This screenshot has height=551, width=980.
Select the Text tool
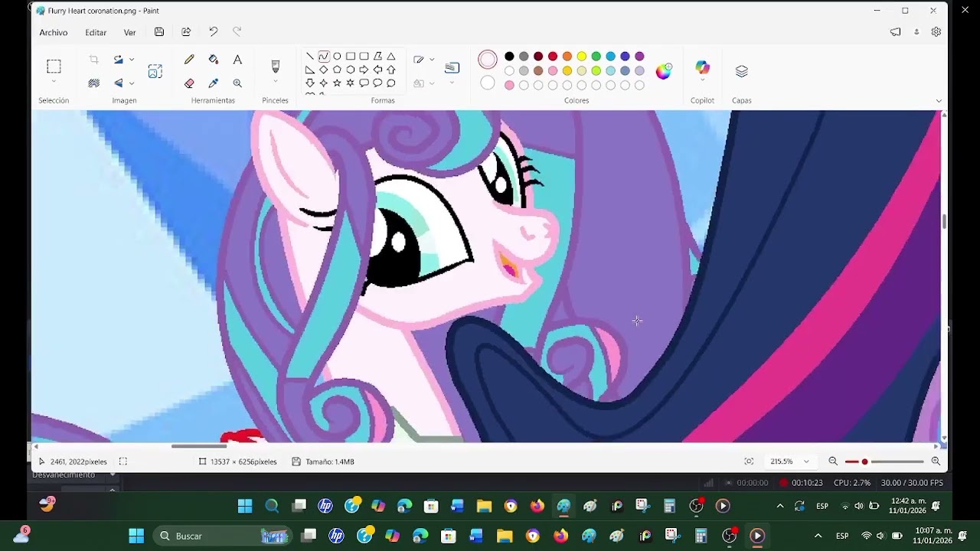click(x=237, y=60)
